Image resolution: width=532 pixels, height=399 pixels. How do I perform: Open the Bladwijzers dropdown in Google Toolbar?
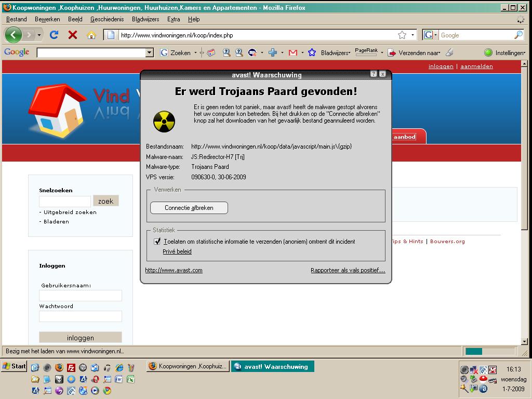(336, 52)
